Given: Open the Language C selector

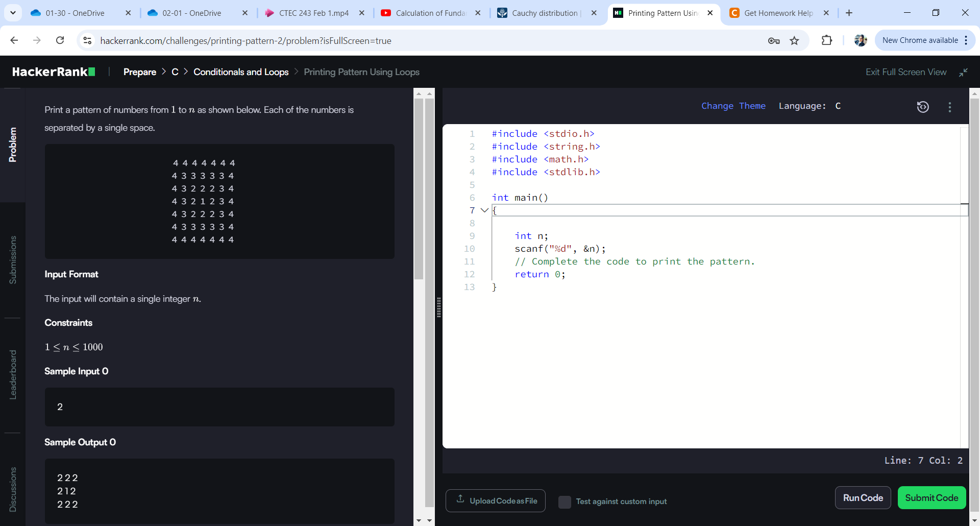Looking at the screenshot, I should click(x=810, y=106).
